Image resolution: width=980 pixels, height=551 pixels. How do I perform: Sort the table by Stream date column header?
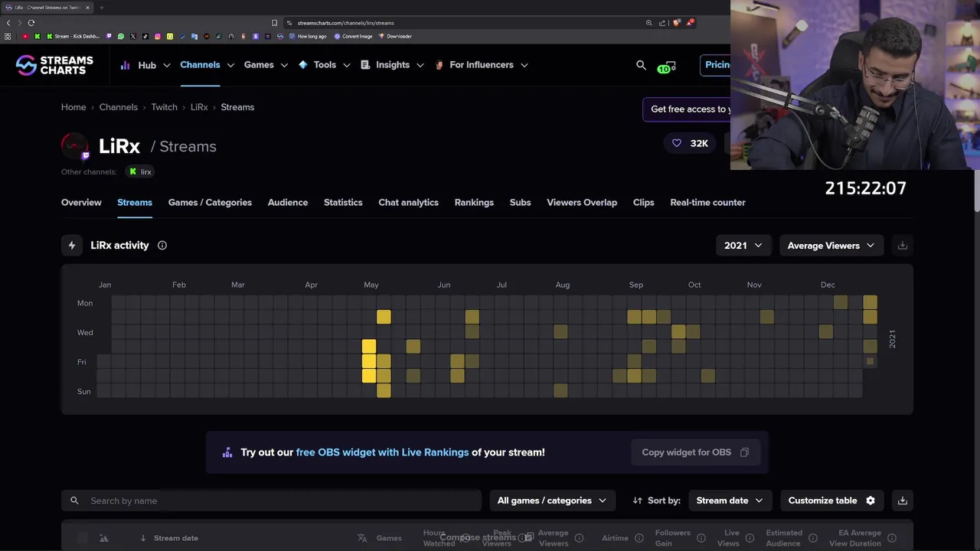pos(175,538)
